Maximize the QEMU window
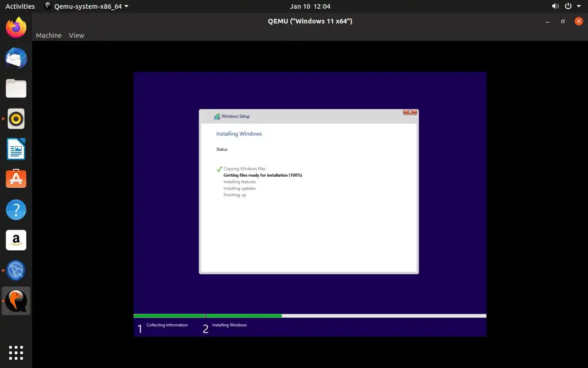This screenshot has height=368, width=588. pyautogui.click(x=563, y=22)
